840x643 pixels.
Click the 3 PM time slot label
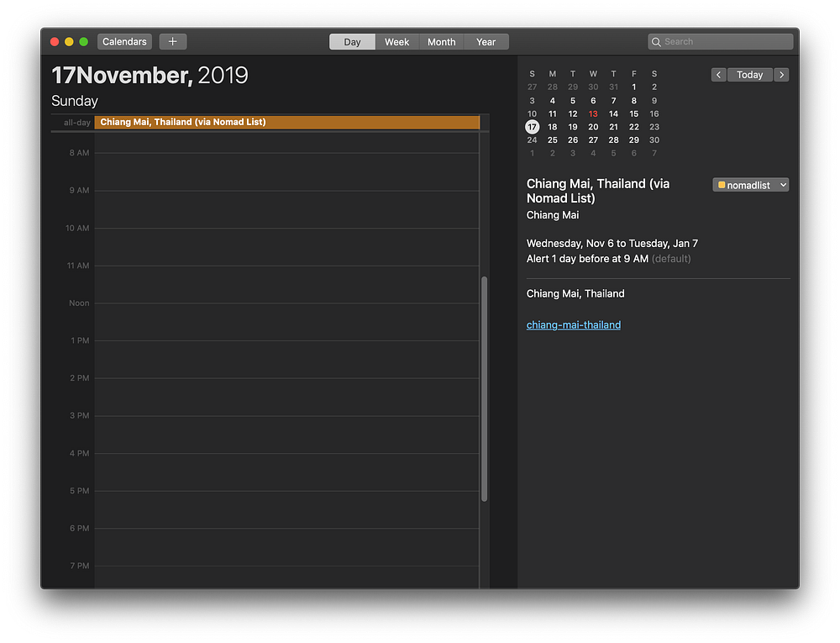(79, 416)
